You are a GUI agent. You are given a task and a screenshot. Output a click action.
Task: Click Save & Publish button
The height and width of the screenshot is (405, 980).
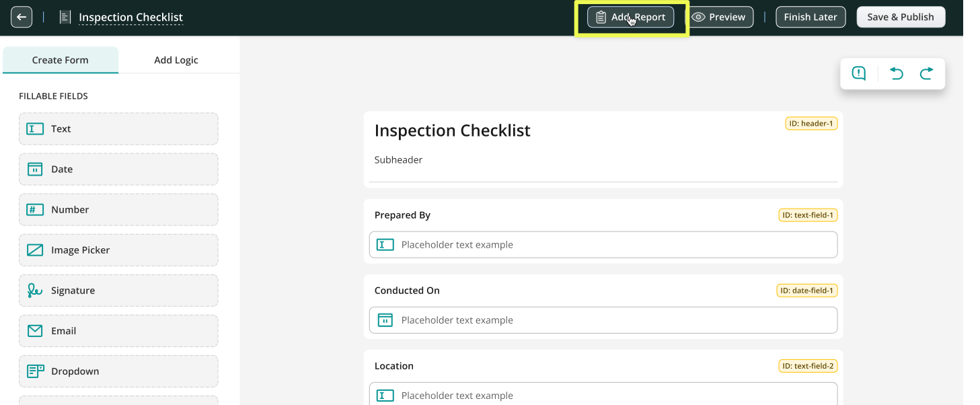[901, 17]
